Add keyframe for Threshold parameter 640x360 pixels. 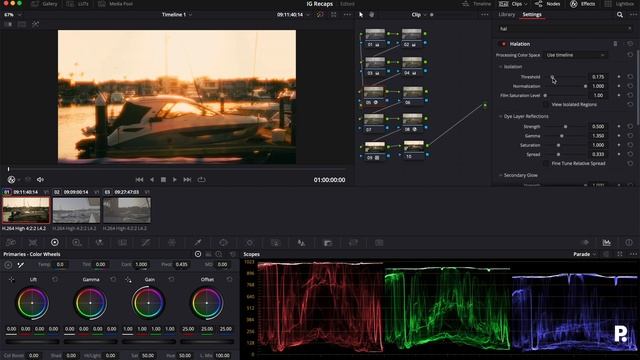(x=619, y=77)
